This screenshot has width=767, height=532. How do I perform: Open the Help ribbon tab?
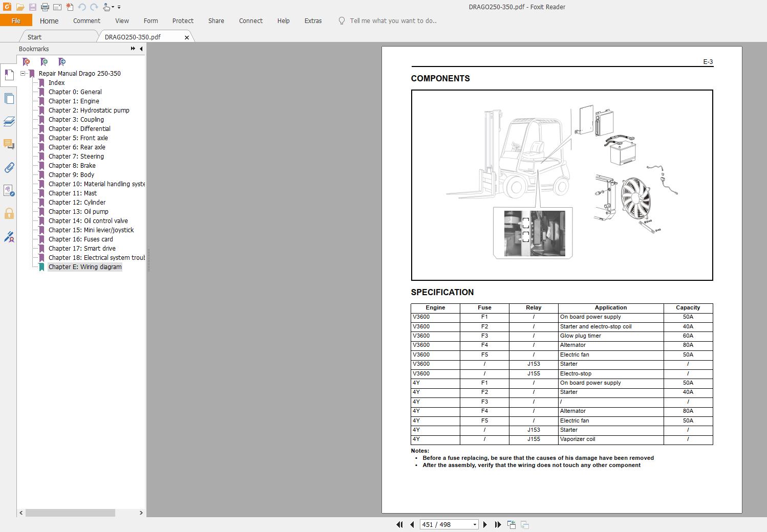tap(283, 21)
